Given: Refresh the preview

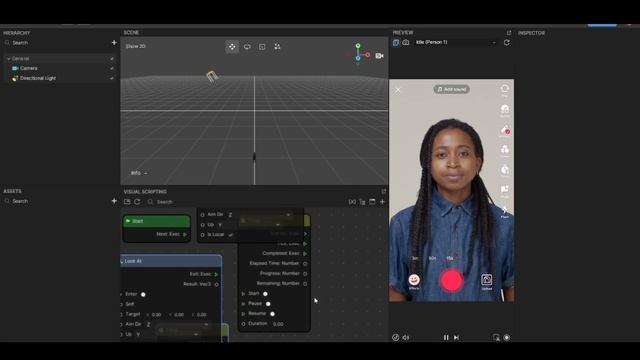Looking at the screenshot, I should click(x=507, y=42).
